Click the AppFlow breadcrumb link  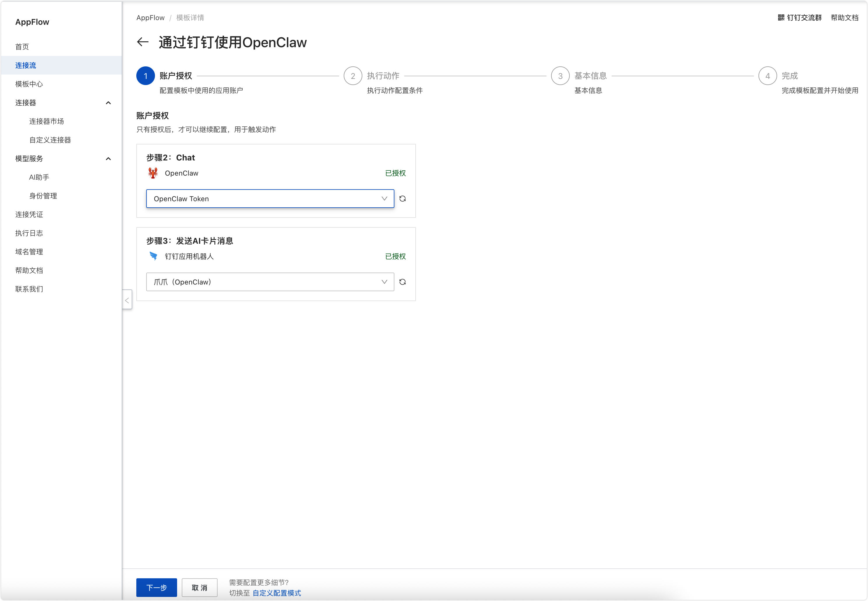tap(150, 18)
